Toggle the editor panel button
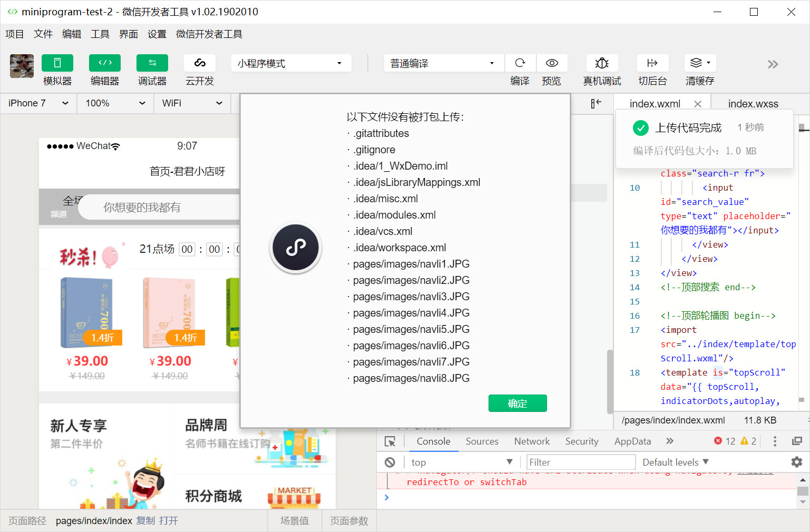Viewport: 810px width, 532px height. coord(104,63)
